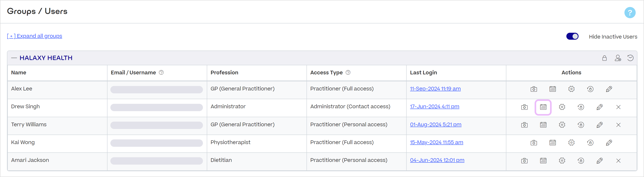The height and width of the screenshot is (177, 644).
Task: Click the settings gear for Terry Williams
Action: point(562,125)
